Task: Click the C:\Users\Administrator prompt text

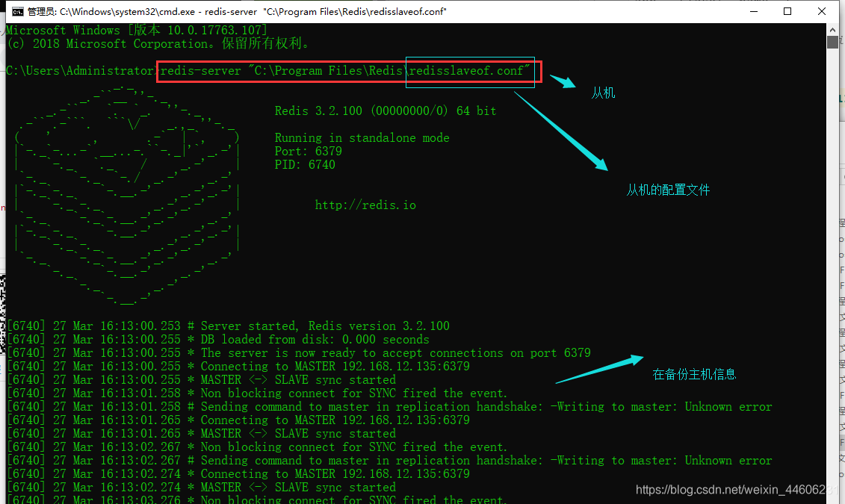Action: click(81, 70)
